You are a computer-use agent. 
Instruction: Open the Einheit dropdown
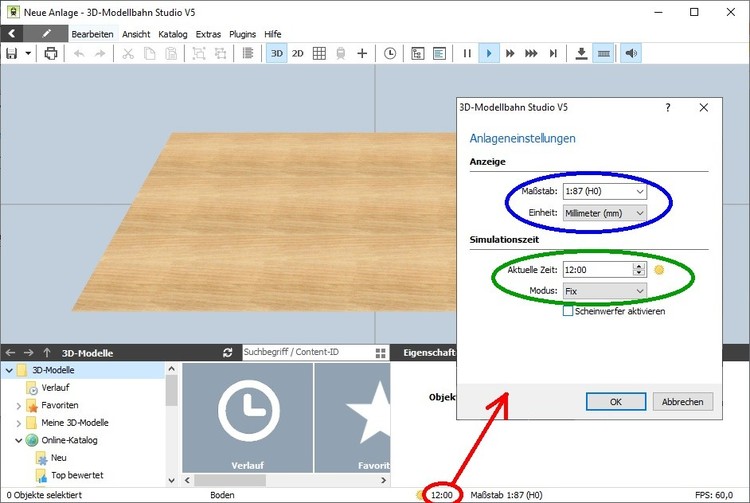click(x=605, y=213)
